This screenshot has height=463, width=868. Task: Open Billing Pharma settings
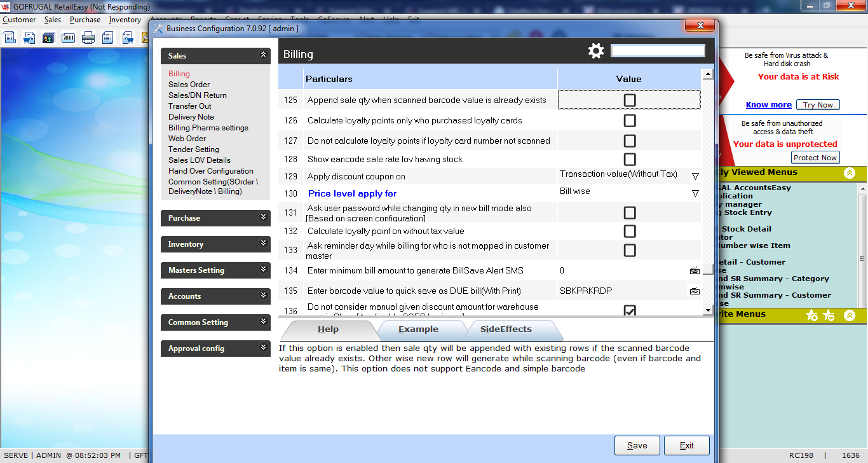click(208, 128)
